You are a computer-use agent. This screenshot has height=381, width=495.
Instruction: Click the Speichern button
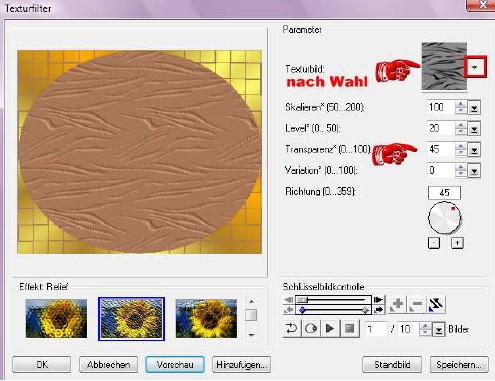click(459, 364)
